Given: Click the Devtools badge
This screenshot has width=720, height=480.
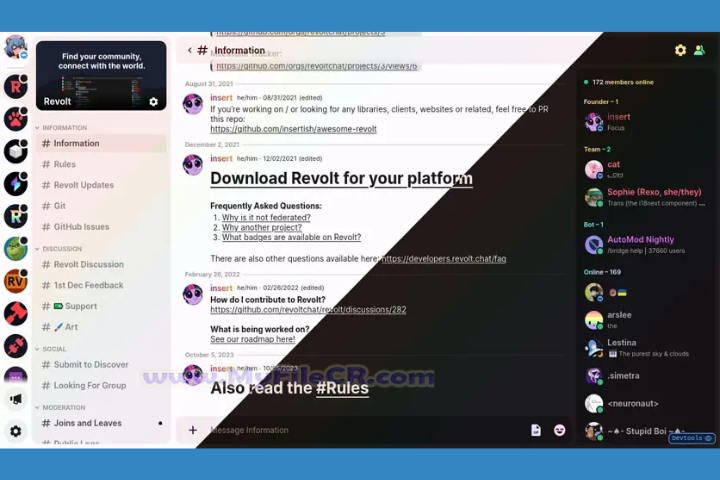Looking at the screenshot, I should point(692,438).
